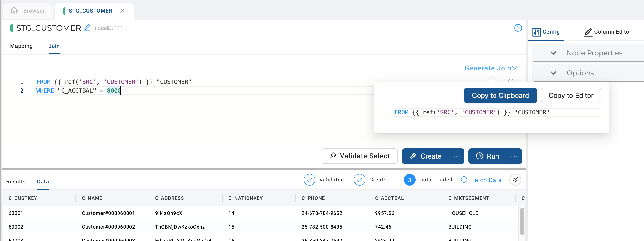Click the HOUSEHOLD market segment cell
Viewport: 644px width, 241px height.
click(x=463, y=213)
